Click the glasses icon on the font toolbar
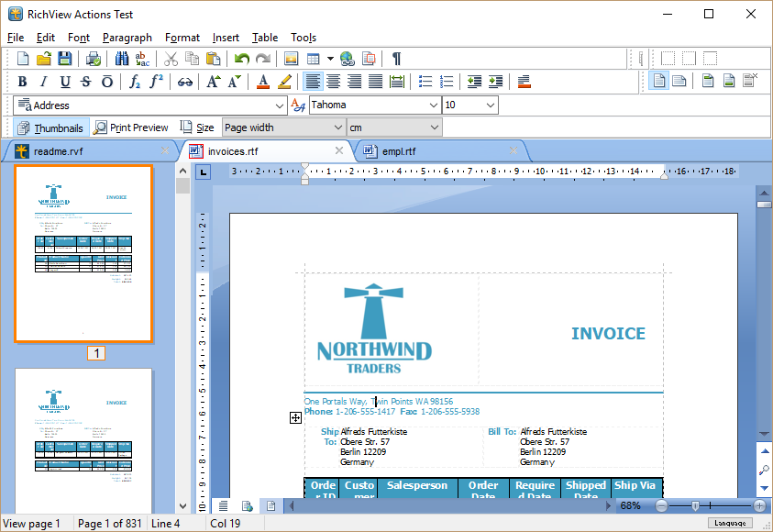The image size is (773, 532). pos(185,82)
